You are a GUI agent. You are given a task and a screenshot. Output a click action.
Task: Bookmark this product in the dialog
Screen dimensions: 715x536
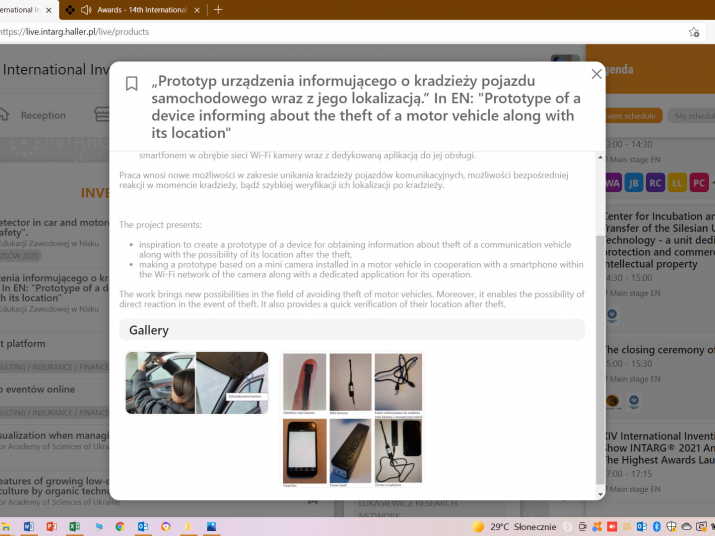pyautogui.click(x=131, y=84)
